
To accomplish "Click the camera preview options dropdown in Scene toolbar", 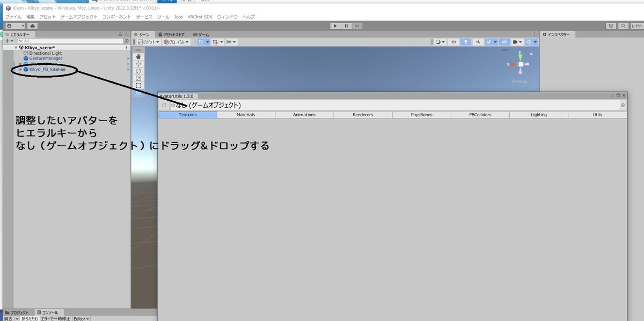I will click(x=519, y=42).
